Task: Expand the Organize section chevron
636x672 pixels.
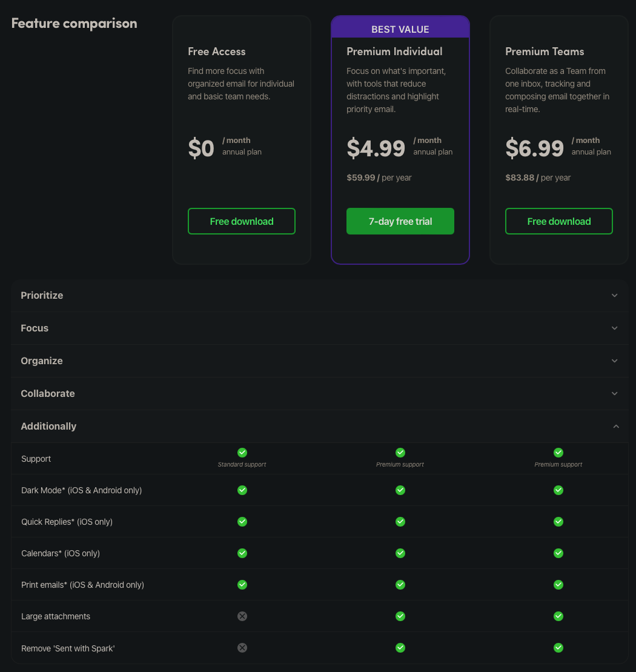Action: point(614,361)
